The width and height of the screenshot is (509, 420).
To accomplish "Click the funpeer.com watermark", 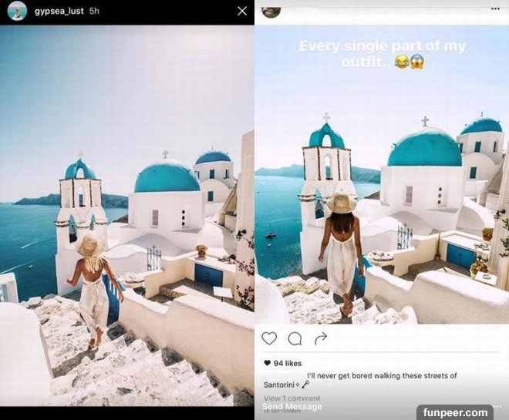I will tap(455, 412).
